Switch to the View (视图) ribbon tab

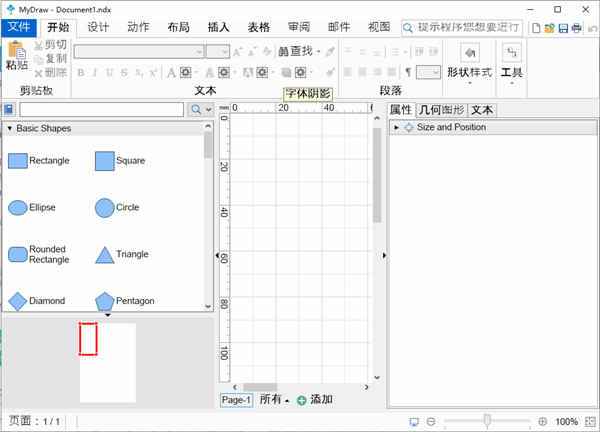[379, 27]
